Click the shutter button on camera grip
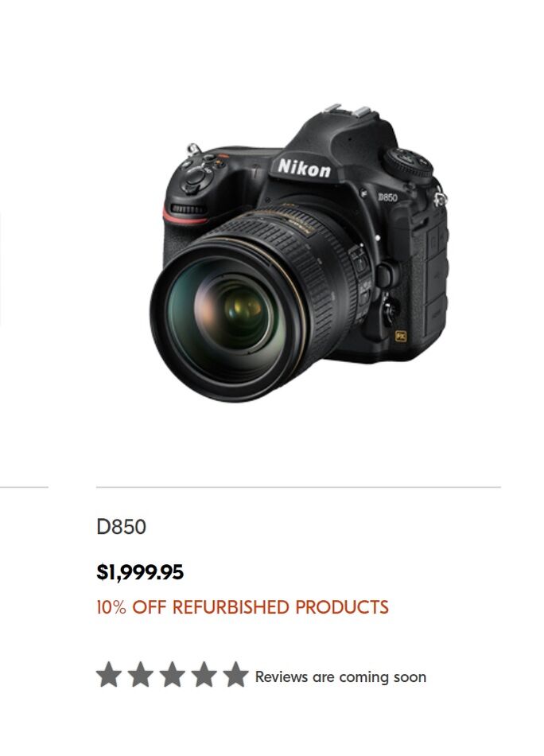The width and height of the screenshot is (544, 756). 196,176
